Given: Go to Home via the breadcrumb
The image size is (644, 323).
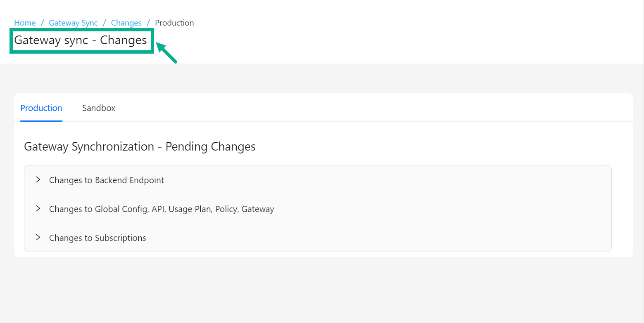Looking at the screenshot, I should [25, 23].
